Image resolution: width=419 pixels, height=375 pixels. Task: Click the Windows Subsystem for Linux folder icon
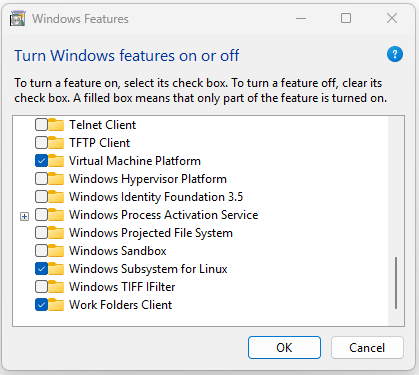pos(56,269)
